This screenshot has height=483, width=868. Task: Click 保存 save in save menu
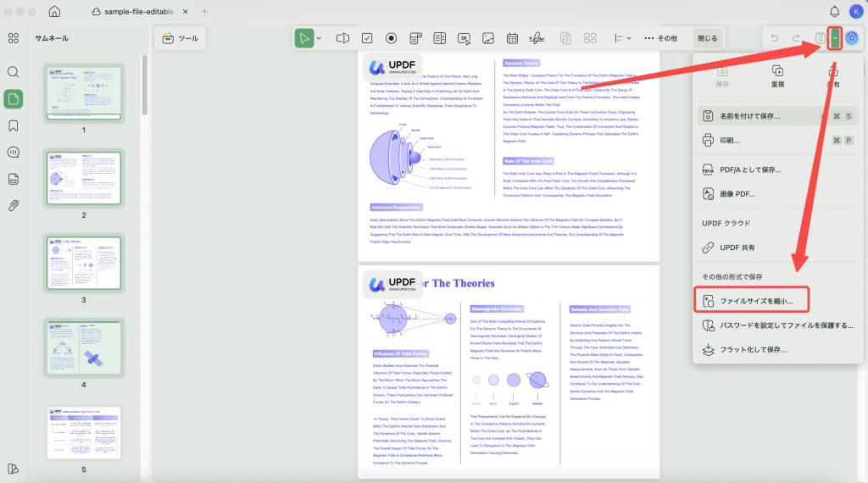click(x=722, y=76)
